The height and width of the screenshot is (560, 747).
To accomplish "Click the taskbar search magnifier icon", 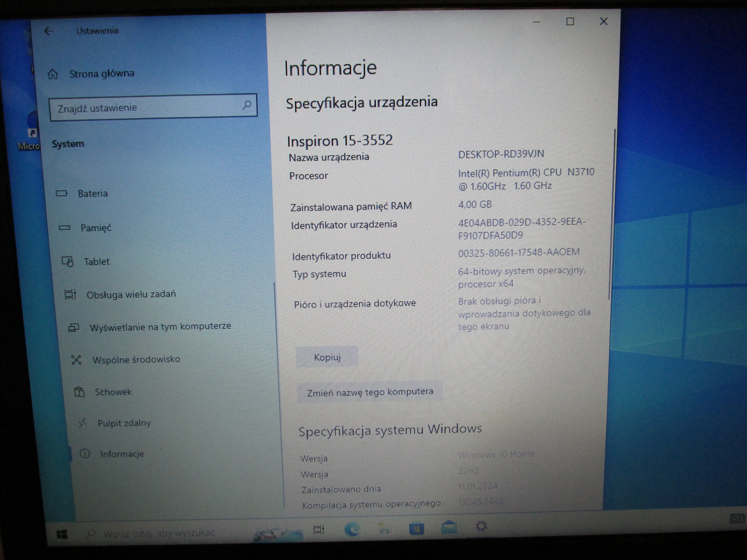I will (90, 534).
